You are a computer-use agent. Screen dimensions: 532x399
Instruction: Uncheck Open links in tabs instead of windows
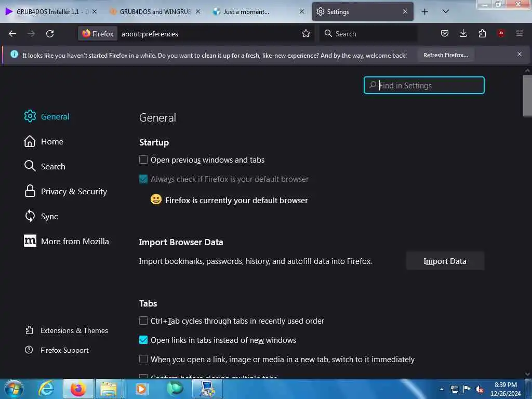143,340
